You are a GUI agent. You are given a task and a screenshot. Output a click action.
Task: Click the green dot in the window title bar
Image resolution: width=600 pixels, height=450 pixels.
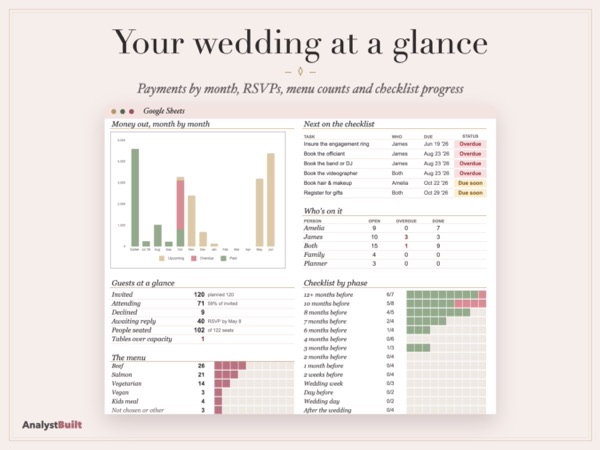pos(122,111)
